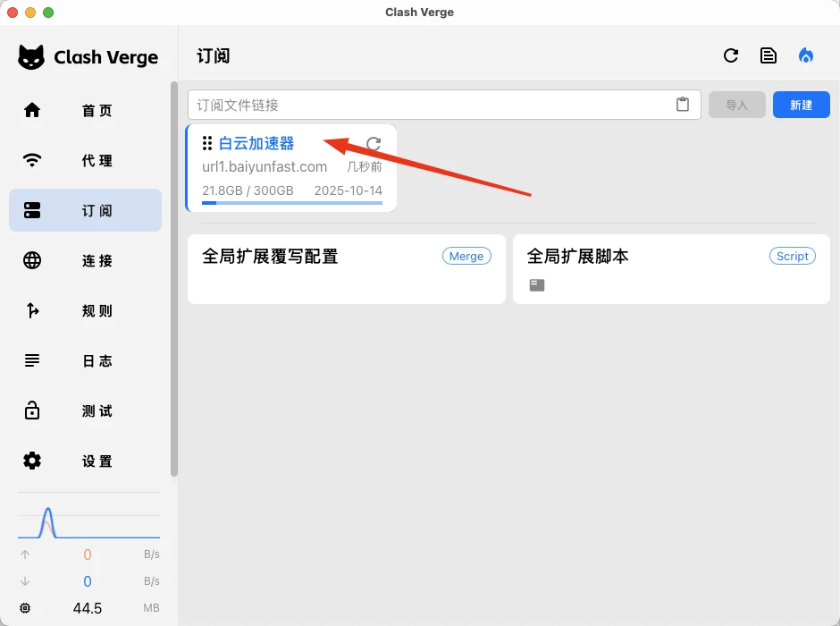Open the 首页 home page
Screen dimensions: 840x626
click(85, 111)
